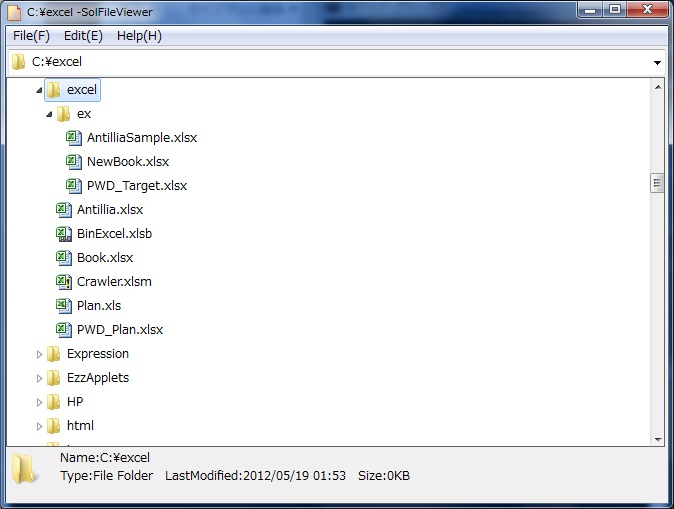Select the EzzApplets folder label

pos(98,378)
